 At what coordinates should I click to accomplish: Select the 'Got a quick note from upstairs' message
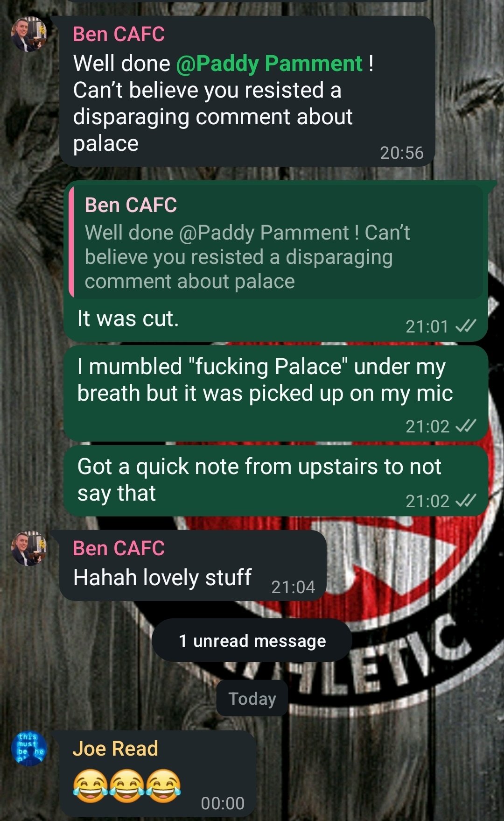tap(276, 481)
